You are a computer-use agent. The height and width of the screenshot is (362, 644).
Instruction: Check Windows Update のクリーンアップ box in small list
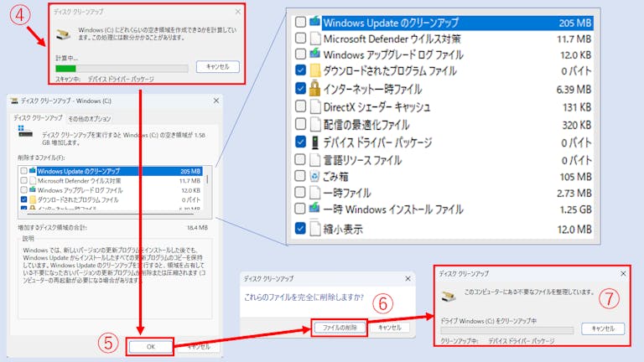(x=23, y=171)
